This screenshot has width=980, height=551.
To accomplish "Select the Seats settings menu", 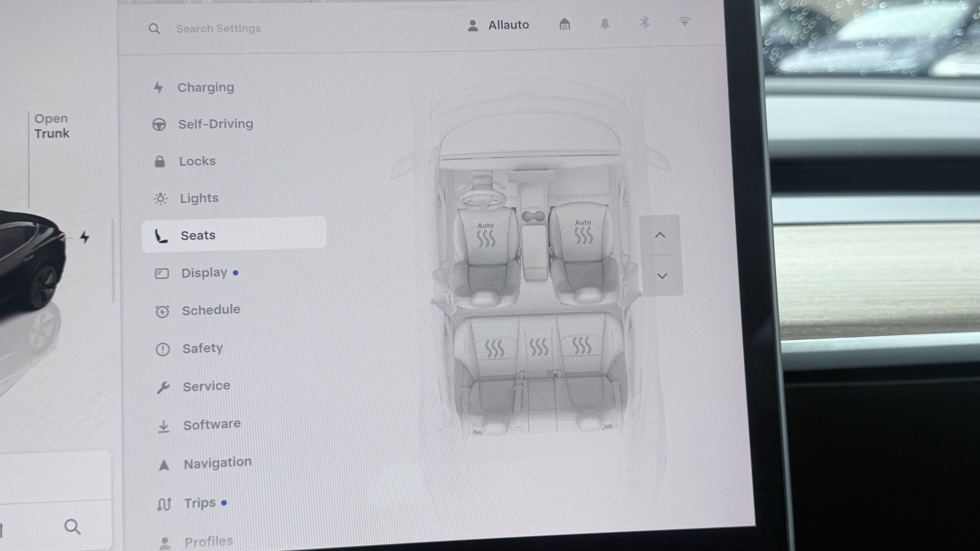I will tap(234, 235).
